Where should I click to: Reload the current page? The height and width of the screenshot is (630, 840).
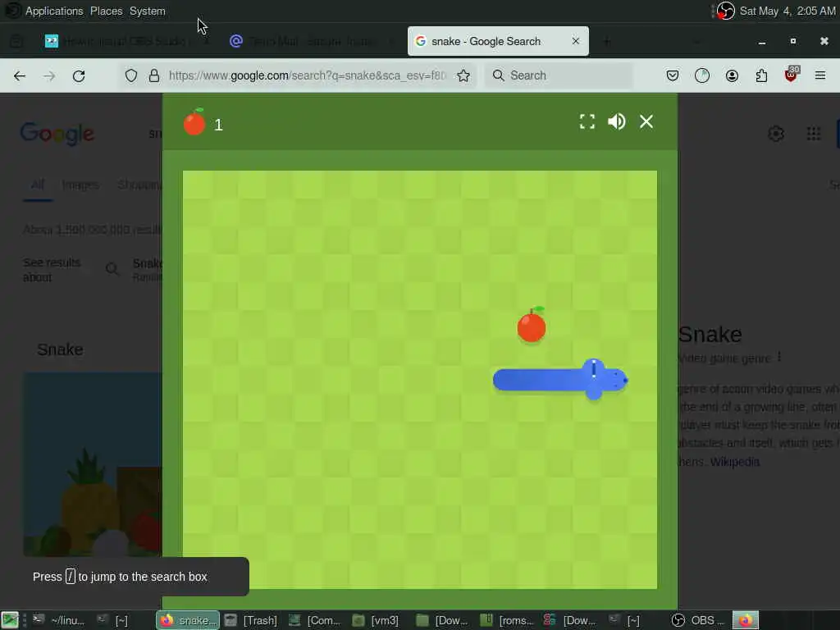(x=79, y=75)
